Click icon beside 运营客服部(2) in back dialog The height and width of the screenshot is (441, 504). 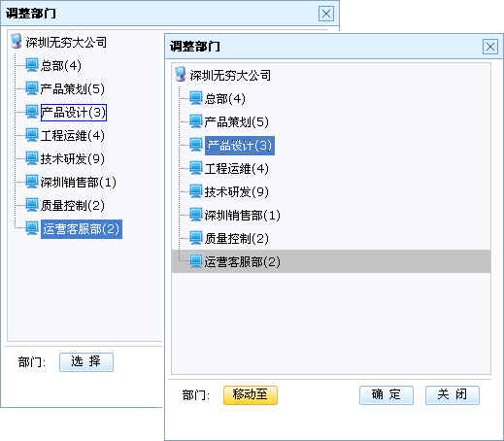click(x=32, y=228)
